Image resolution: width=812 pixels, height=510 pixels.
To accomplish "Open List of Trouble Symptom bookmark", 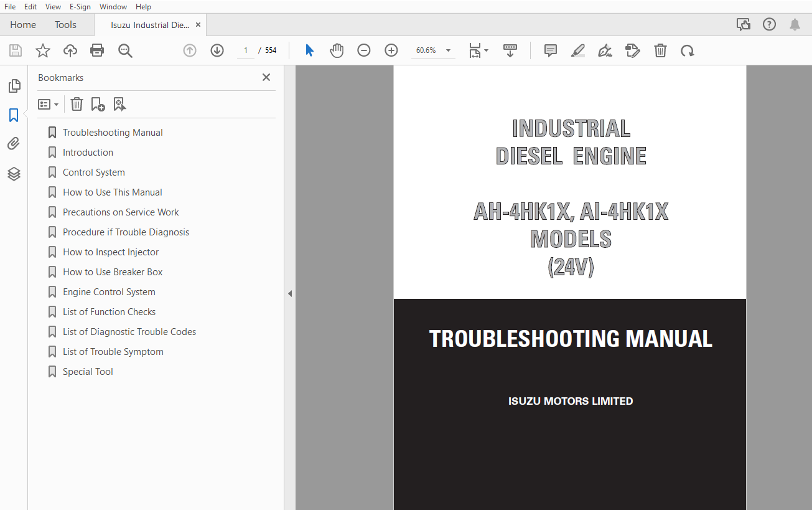I will [x=113, y=352].
